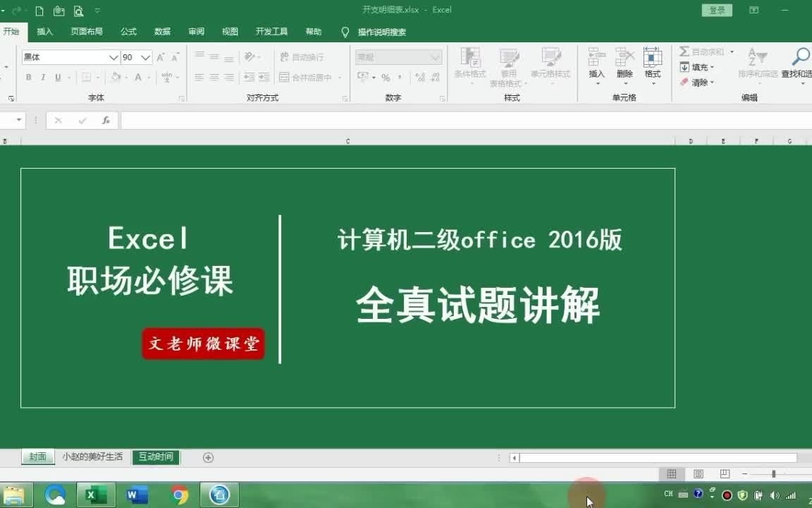Expand the font size dropdown

(145, 56)
